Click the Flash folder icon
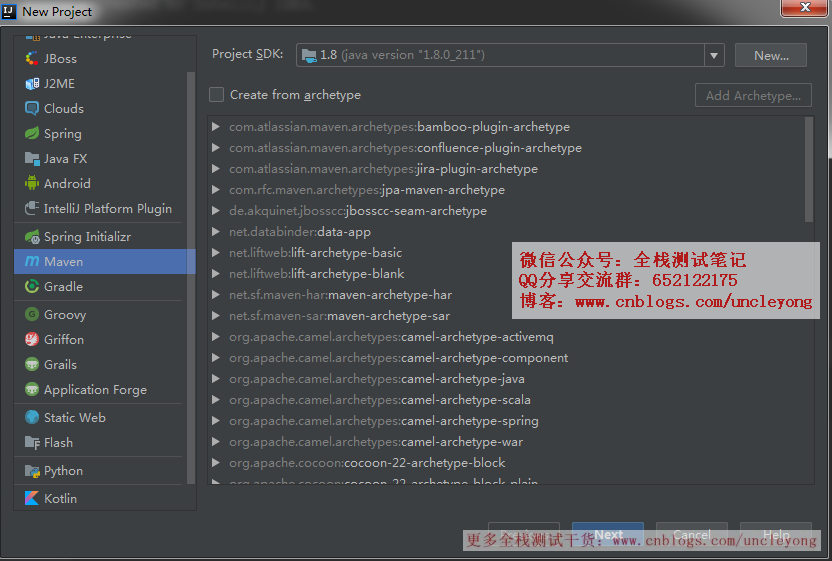 tap(32, 442)
